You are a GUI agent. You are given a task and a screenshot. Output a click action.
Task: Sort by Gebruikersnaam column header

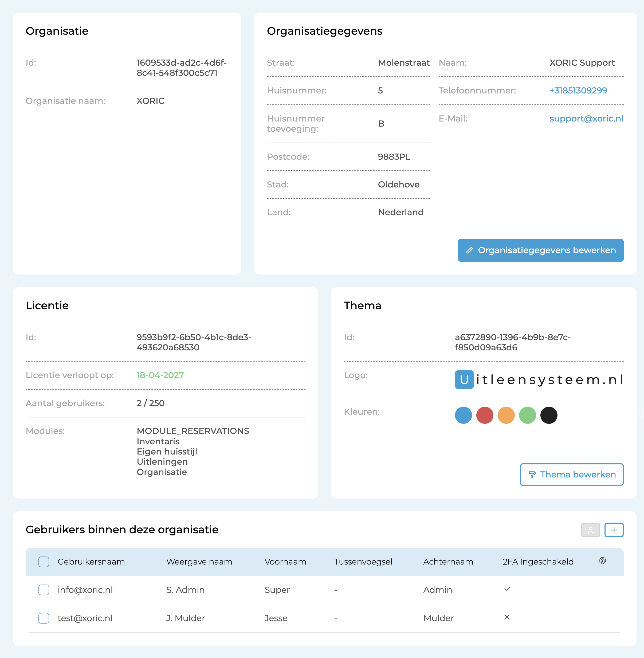tap(91, 562)
